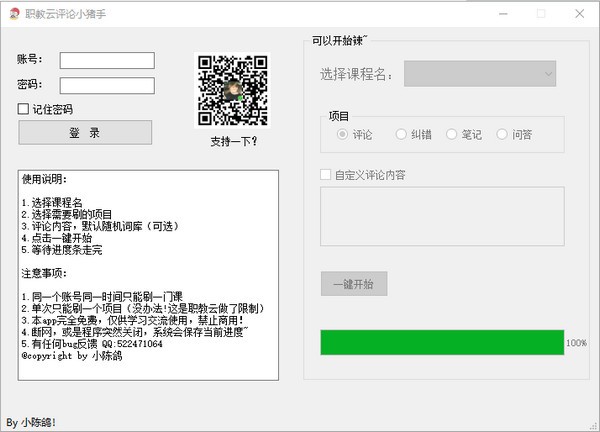600x432 pixels.
Task: Maximize the application window
Action: 541,14
